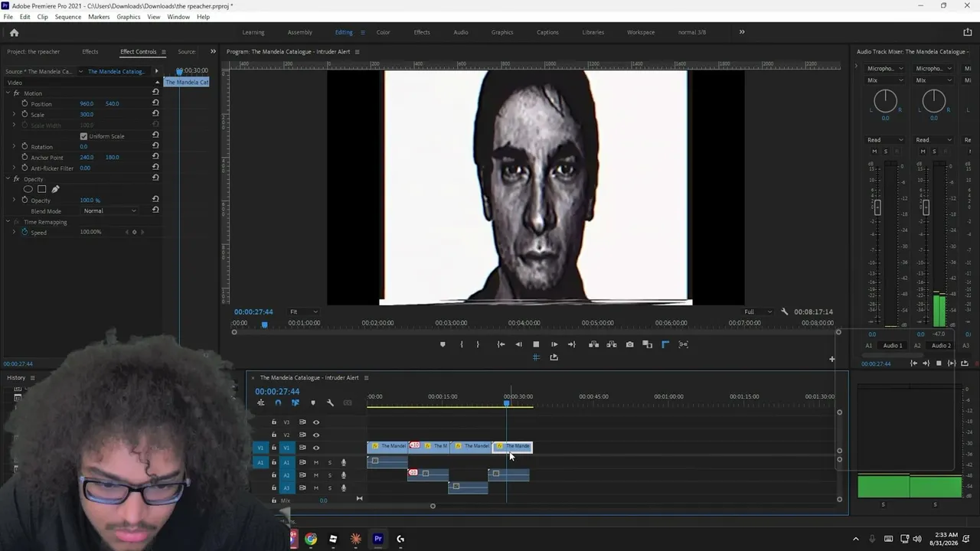Viewport: 980px width, 551px height.
Task: Toggle Position stopwatch animation
Action: pos(24,103)
